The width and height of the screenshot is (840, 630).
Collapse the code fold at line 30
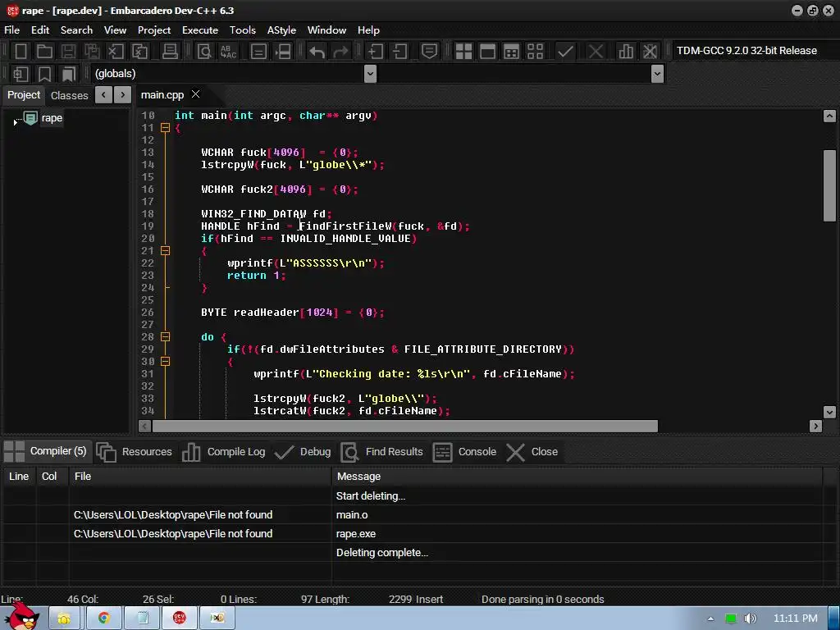tap(166, 362)
